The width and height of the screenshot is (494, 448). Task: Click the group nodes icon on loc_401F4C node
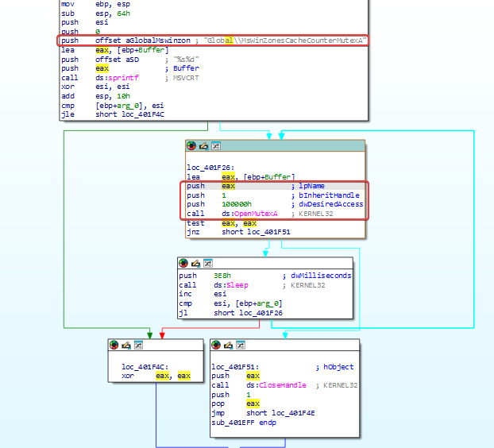(x=138, y=345)
